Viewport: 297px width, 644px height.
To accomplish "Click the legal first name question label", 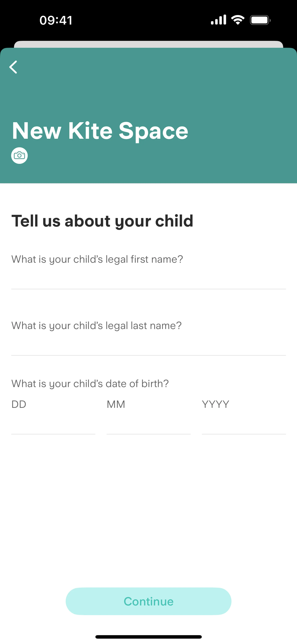I will 97,259.
